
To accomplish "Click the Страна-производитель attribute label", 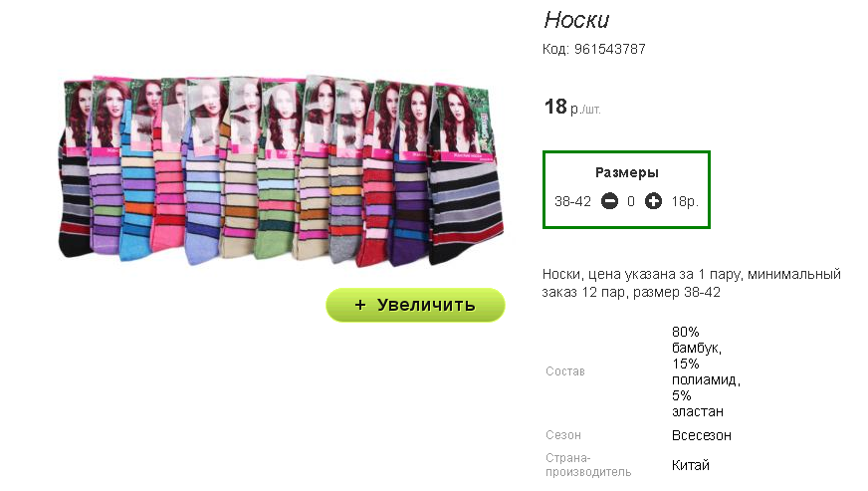I will [588, 465].
